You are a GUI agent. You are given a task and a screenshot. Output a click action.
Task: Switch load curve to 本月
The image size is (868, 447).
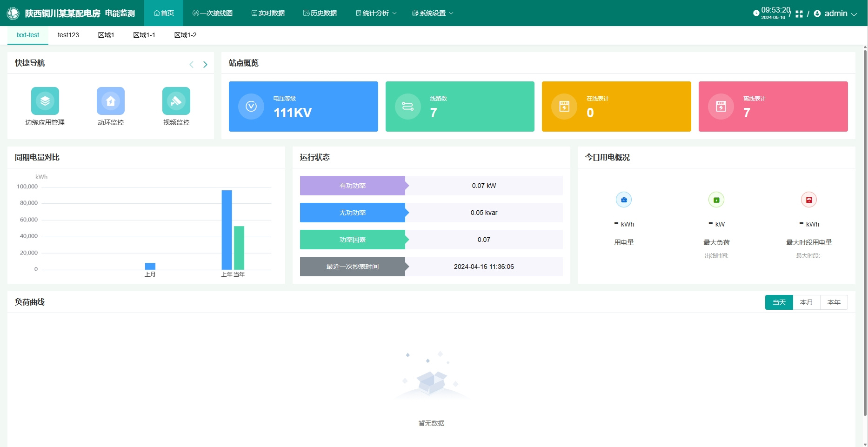[x=806, y=302]
